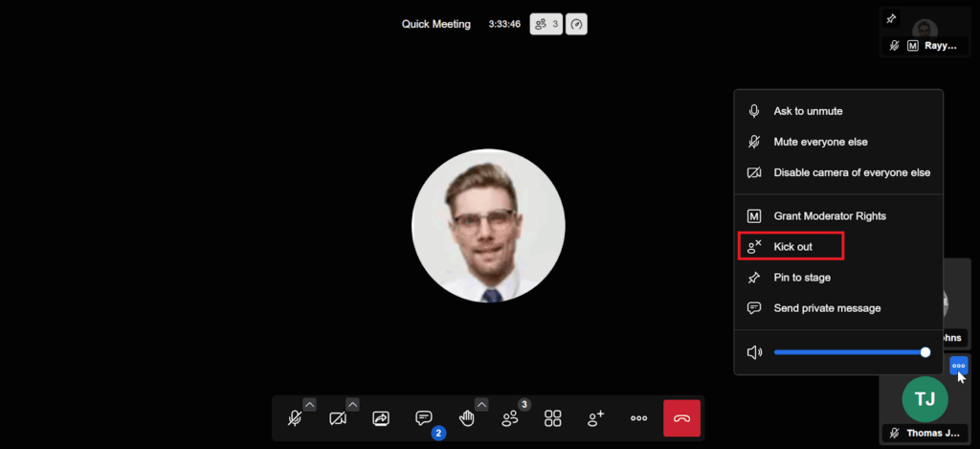
Task: Click the participant volume slider
Action: click(849, 352)
